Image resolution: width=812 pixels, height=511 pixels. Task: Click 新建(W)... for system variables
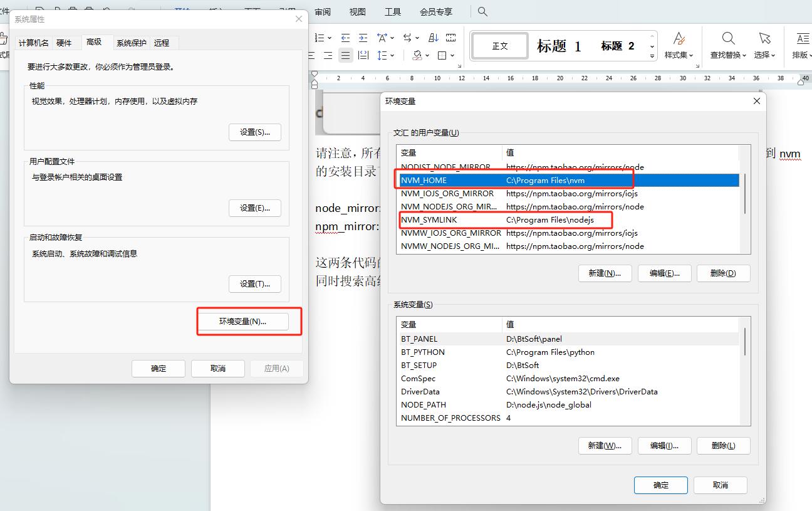605,445
